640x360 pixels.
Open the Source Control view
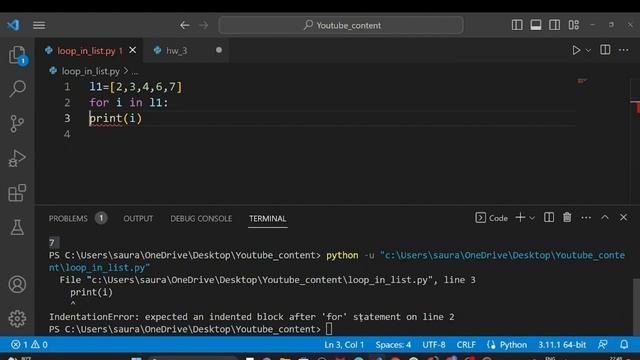coord(17,123)
